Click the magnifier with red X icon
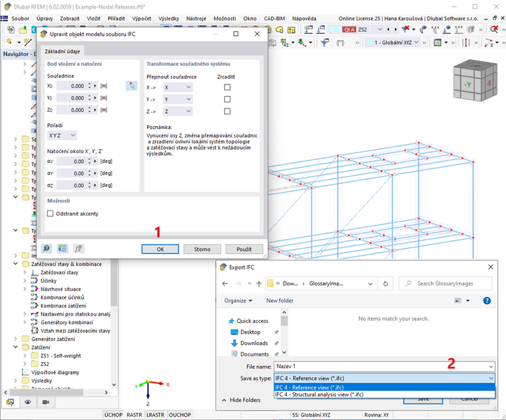This screenshot has width=506, height=420. coord(494,30)
